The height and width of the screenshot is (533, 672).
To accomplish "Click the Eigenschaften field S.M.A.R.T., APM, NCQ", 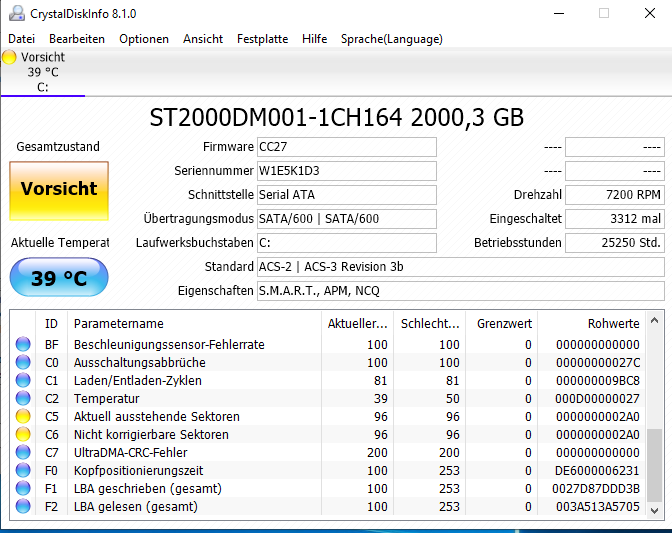I will click(461, 291).
